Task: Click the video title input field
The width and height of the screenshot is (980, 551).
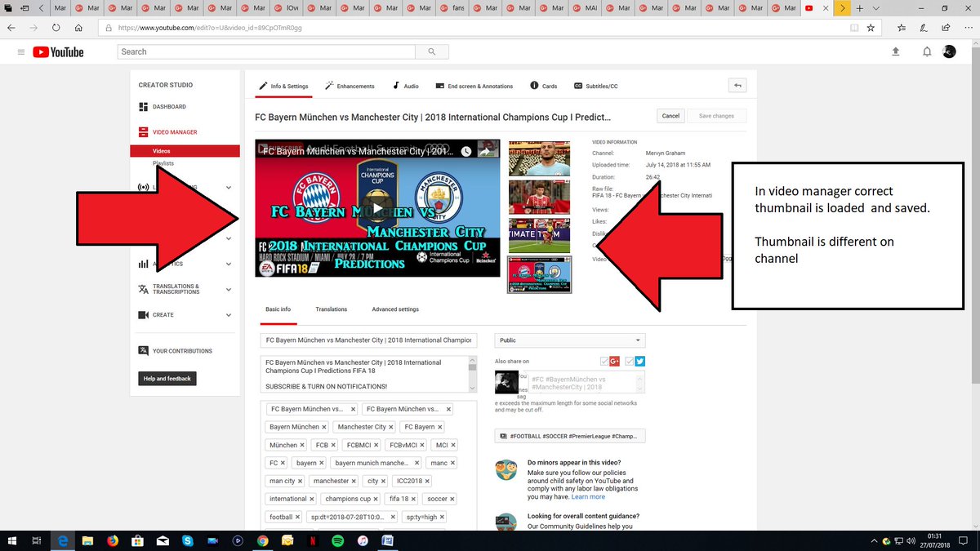Action: 368,340
